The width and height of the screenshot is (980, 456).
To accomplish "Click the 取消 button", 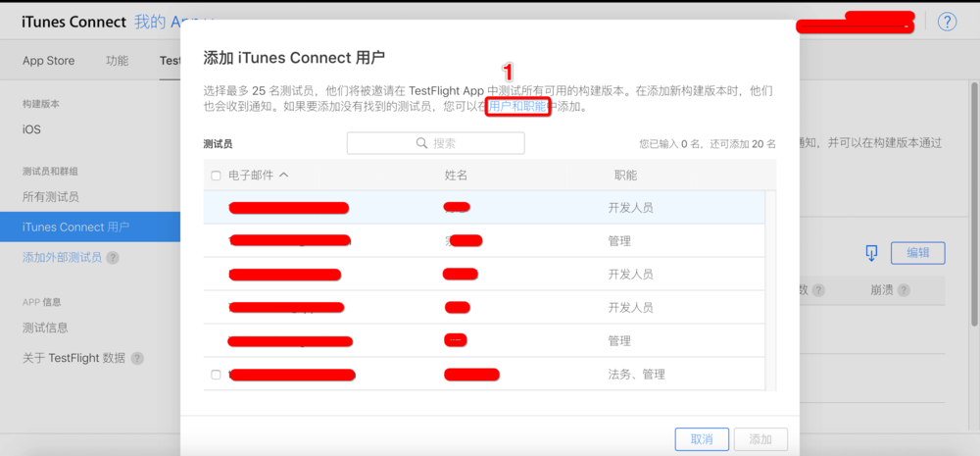I will tap(702, 439).
